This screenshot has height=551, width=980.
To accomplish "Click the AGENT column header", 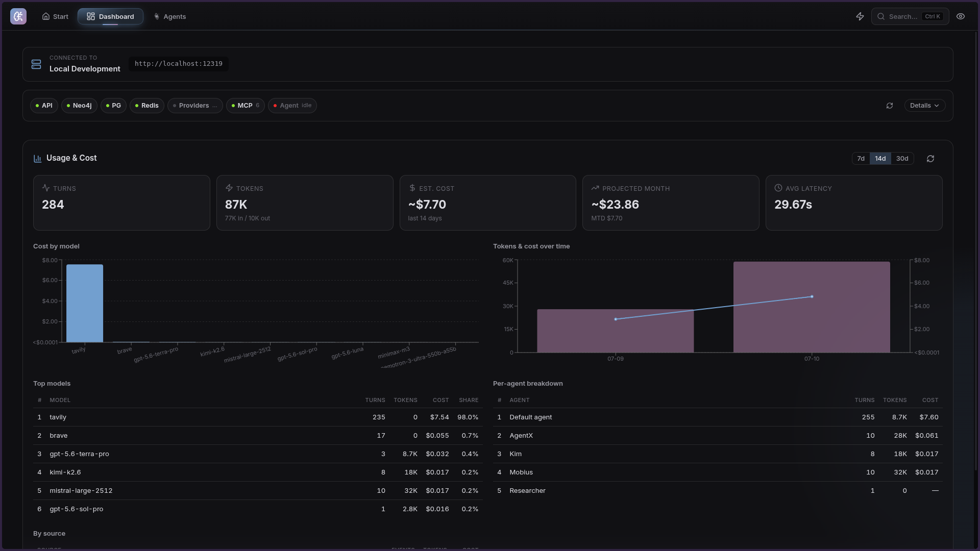I will pyautogui.click(x=519, y=400).
